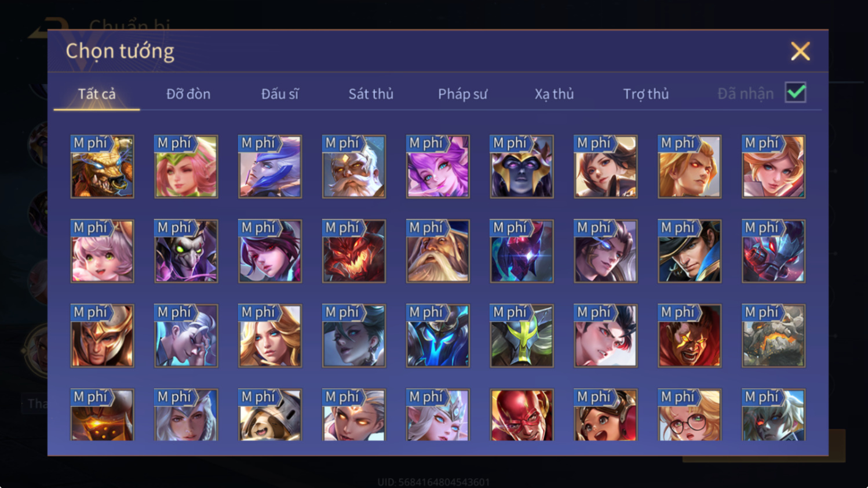Toggle the Đã nhận checkbox
Viewport: 868px width, 488px height.
point(796,93)
